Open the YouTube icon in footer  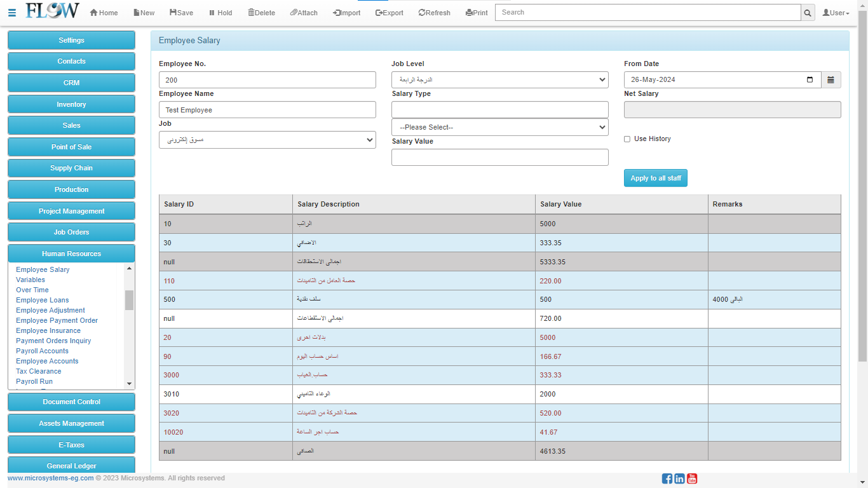tap(692, 478)
